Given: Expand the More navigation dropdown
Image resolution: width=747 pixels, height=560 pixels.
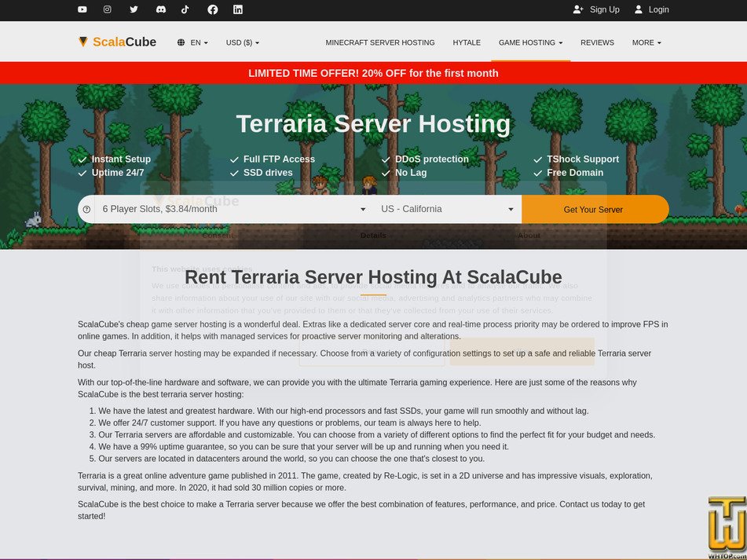Looking at the screenshot, I should (x=646, y=42).
